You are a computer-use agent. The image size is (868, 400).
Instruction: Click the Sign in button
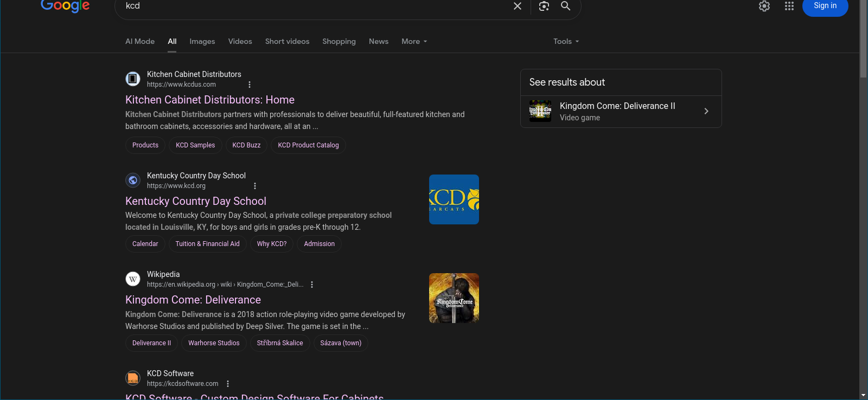coord(825,6)
